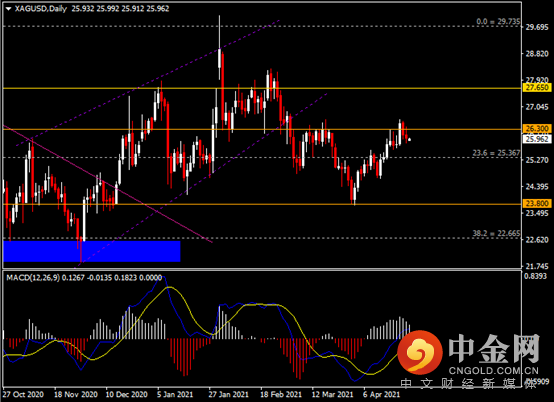The width and height of the screenshot is (554, 402).
Task: Click the 23.800 orange price label
Action: pos(537,203)
